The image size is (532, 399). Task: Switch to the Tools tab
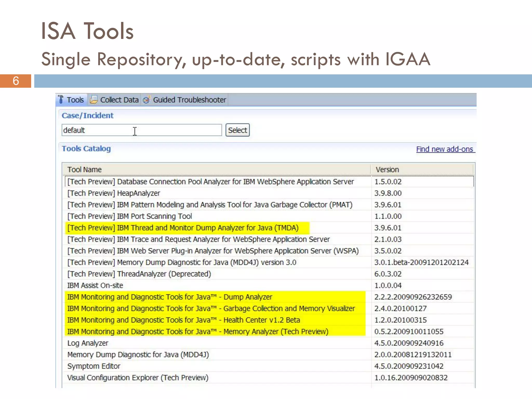[x=71, y=100]
